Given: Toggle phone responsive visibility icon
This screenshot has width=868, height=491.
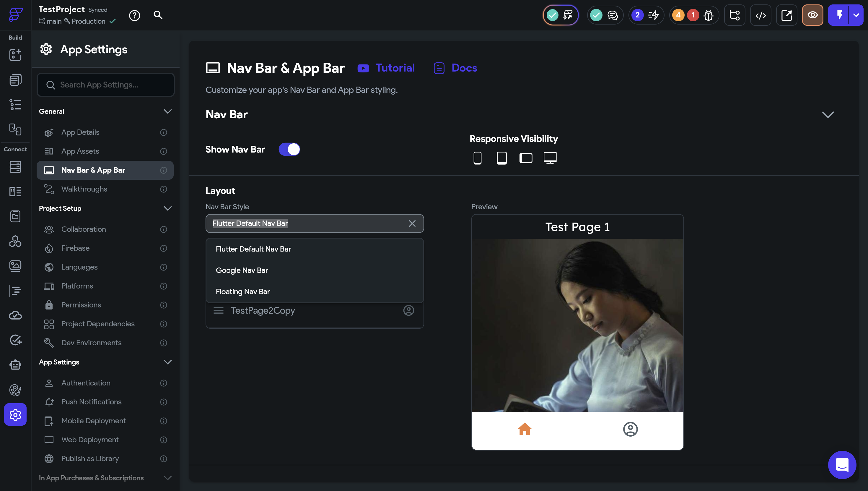Looking at the screenshot, I should (x=477, y=158).
